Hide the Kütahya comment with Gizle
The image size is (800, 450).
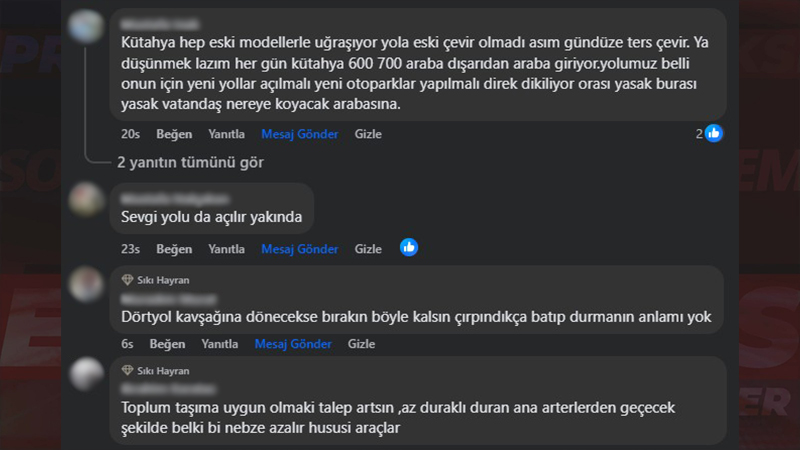(x=368, y=134)
